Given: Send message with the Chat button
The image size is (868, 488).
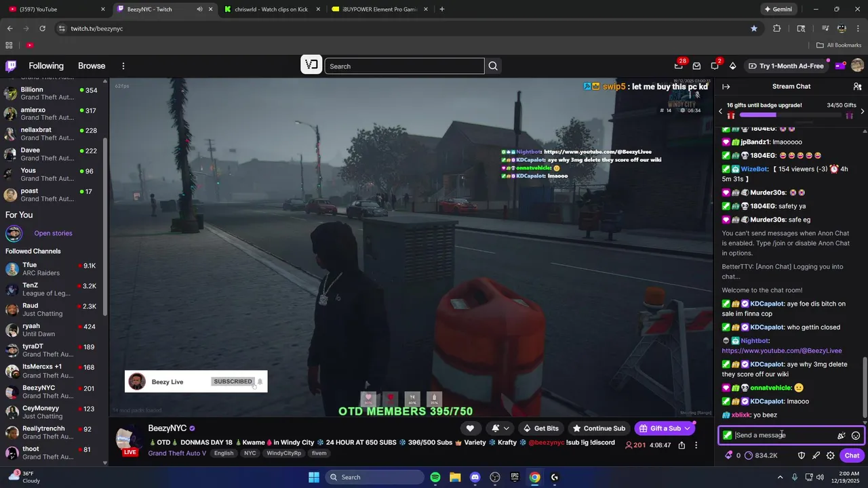Looking at the screenshot, I should (x=852, y=455).
